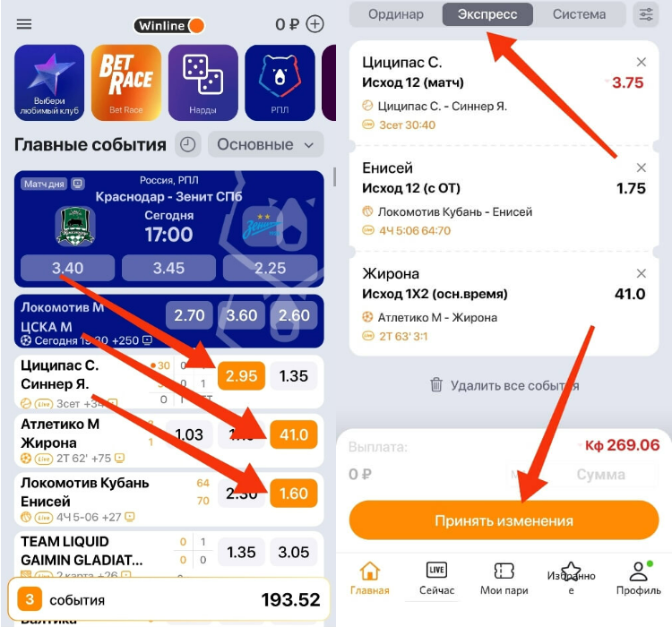The height and width of the screenshot is (627, 672).
Task: Open bet slip settings sliders icon
Action: [646, 14]
